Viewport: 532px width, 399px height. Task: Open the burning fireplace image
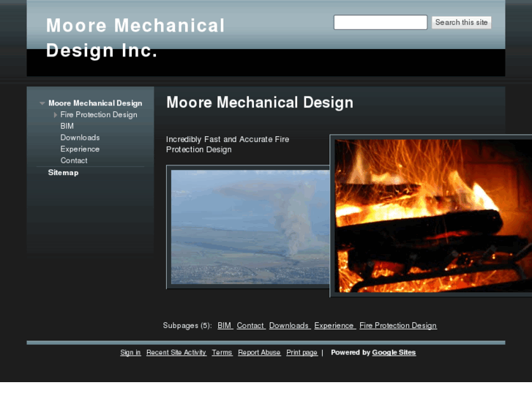(431, 216)
